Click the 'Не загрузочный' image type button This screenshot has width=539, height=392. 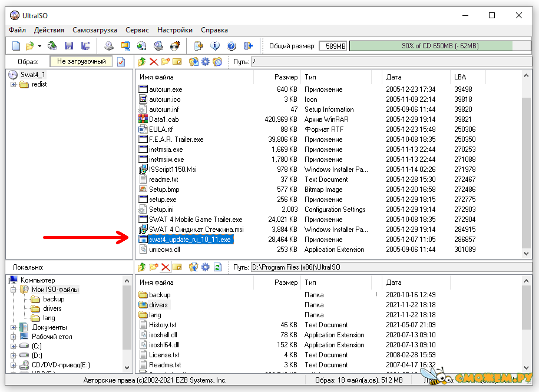coord(81,61)
